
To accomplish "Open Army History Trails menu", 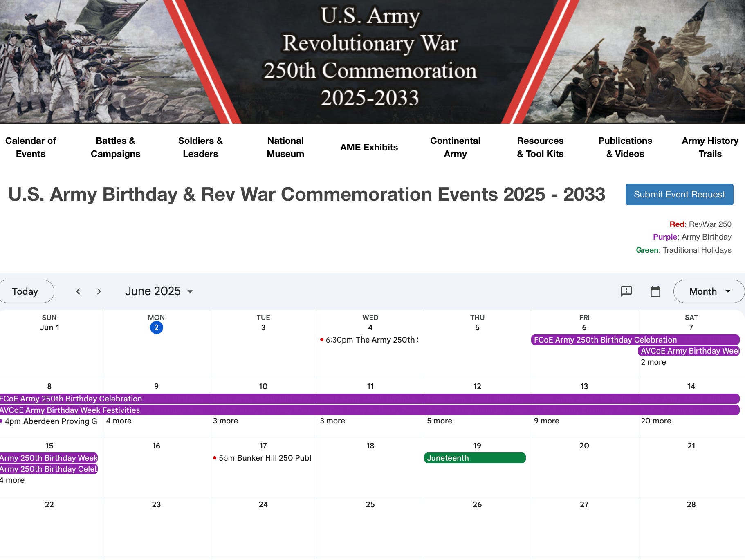I will coord(710,147).
